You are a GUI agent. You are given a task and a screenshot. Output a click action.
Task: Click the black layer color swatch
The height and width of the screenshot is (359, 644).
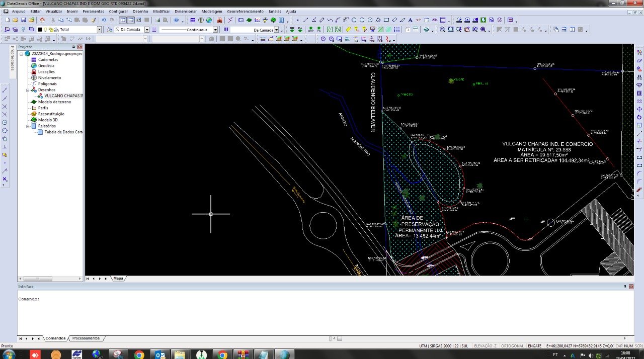[40, 30]
